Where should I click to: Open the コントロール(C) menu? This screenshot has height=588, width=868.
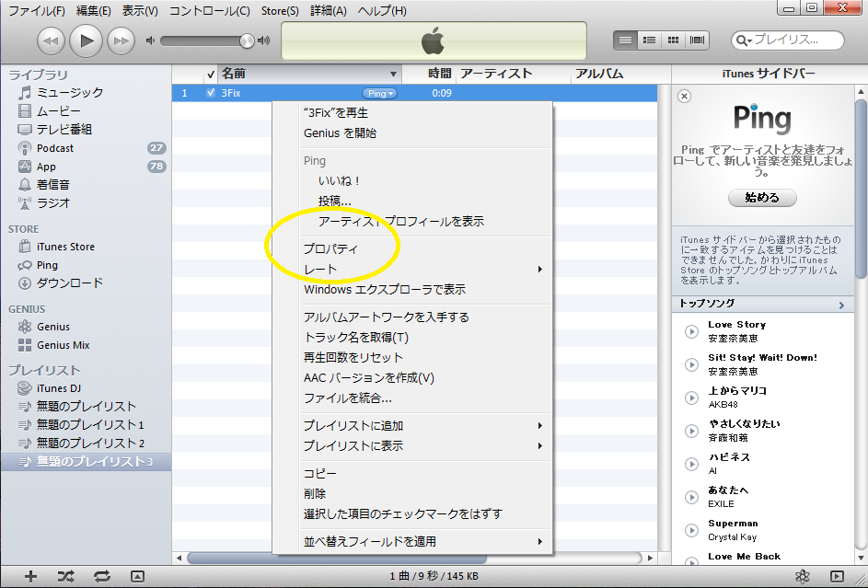point(209,10)
